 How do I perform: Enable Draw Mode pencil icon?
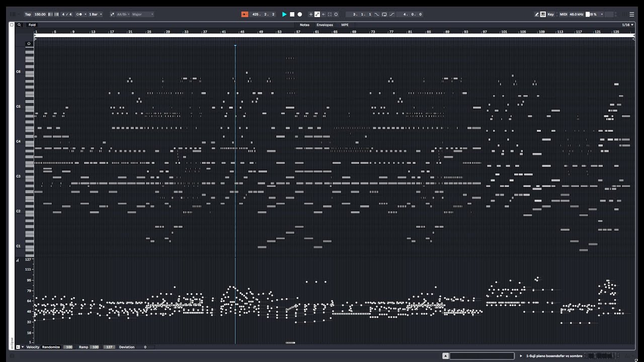(537, 14)
